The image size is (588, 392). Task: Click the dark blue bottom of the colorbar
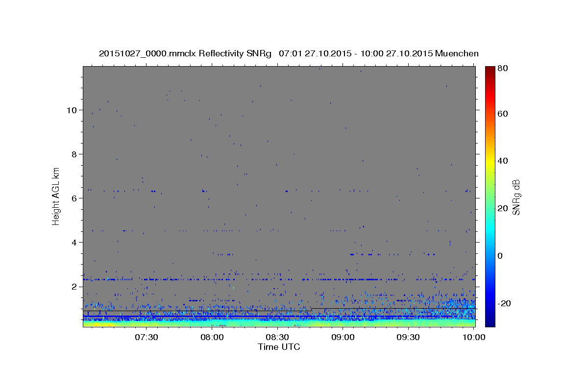[490, 321]
